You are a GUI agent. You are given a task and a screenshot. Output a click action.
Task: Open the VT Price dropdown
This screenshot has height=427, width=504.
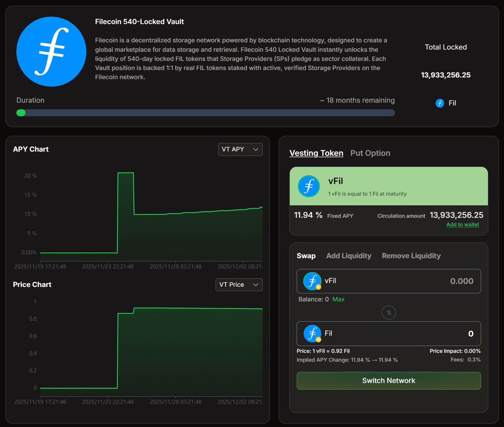click(x=239, y=285)
